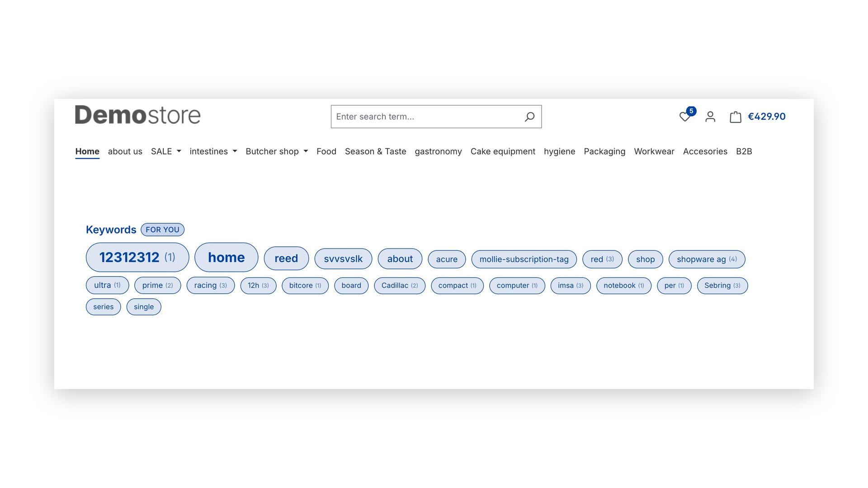Select the red keyword tag
868x488 pixels.
[x=602, y=259]
